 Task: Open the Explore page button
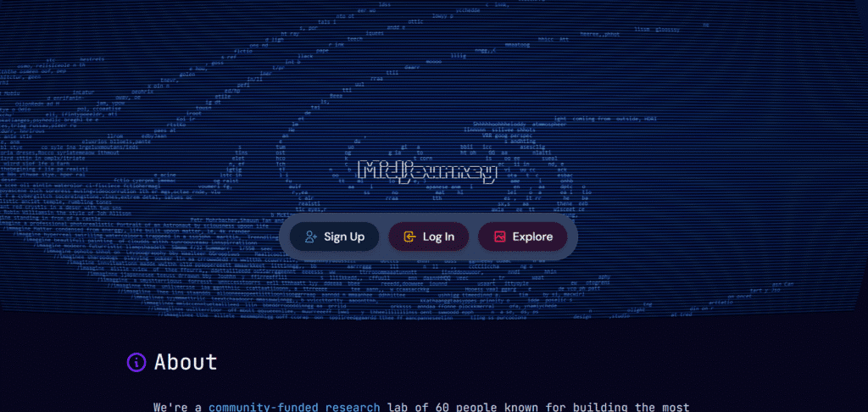point(522,237)
